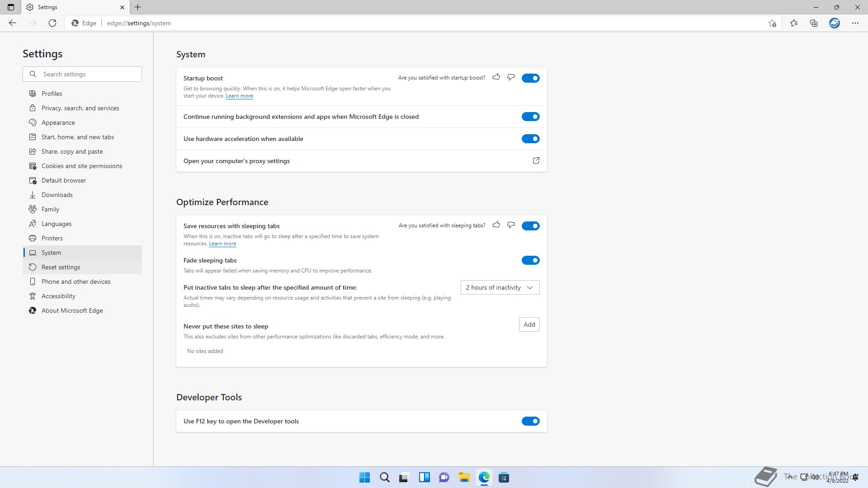Toggle Save resources with sleeping tabs
Viewport: 868px width, 488px height.
pos(530,226)
